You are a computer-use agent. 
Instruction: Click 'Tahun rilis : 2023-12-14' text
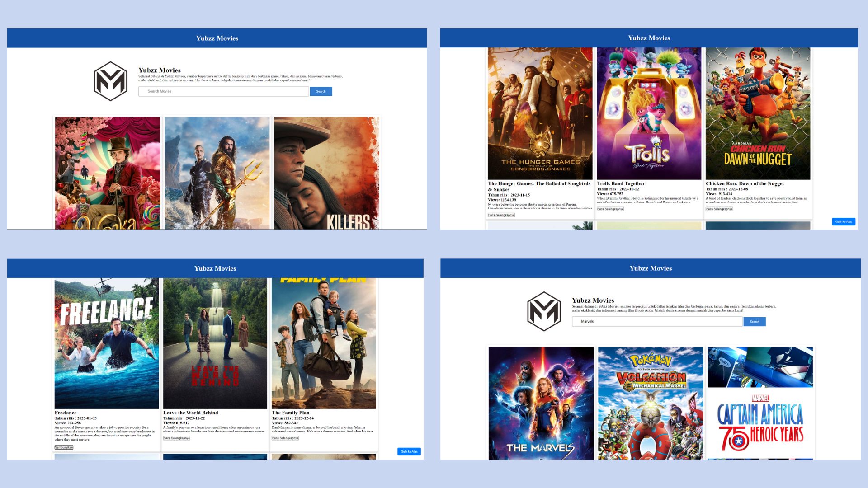tap(292, 418)
